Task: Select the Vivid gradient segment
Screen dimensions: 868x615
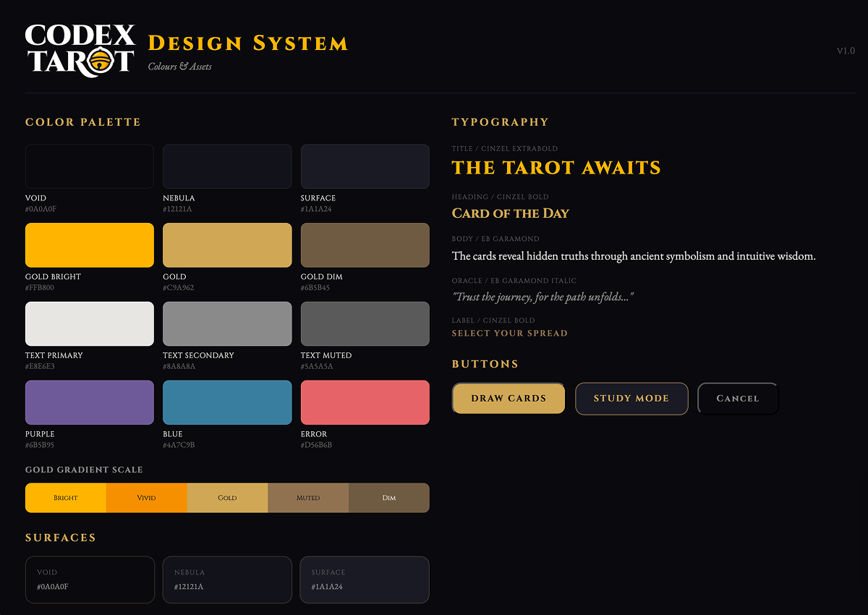Action: pyautogui.click(x=146, y=497)
